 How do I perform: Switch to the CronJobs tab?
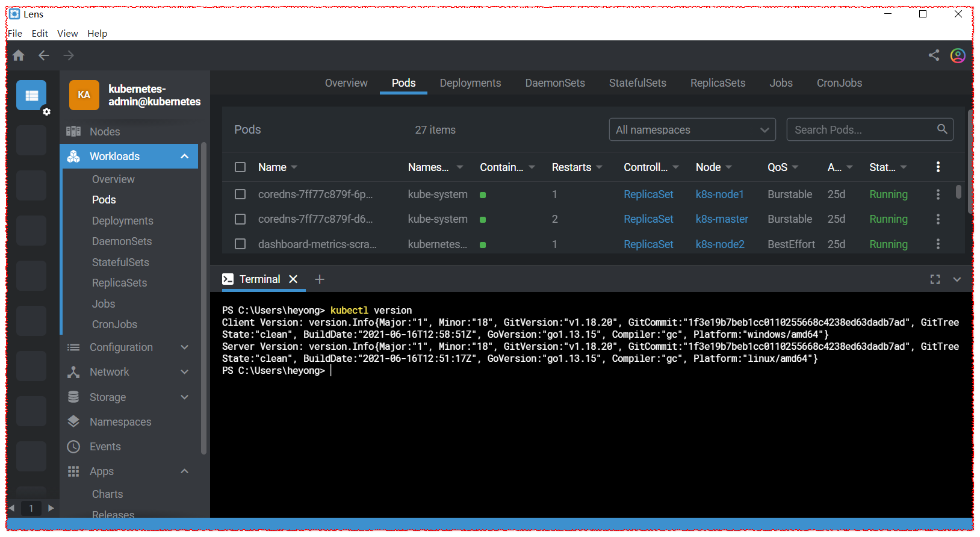click(839, 83)
